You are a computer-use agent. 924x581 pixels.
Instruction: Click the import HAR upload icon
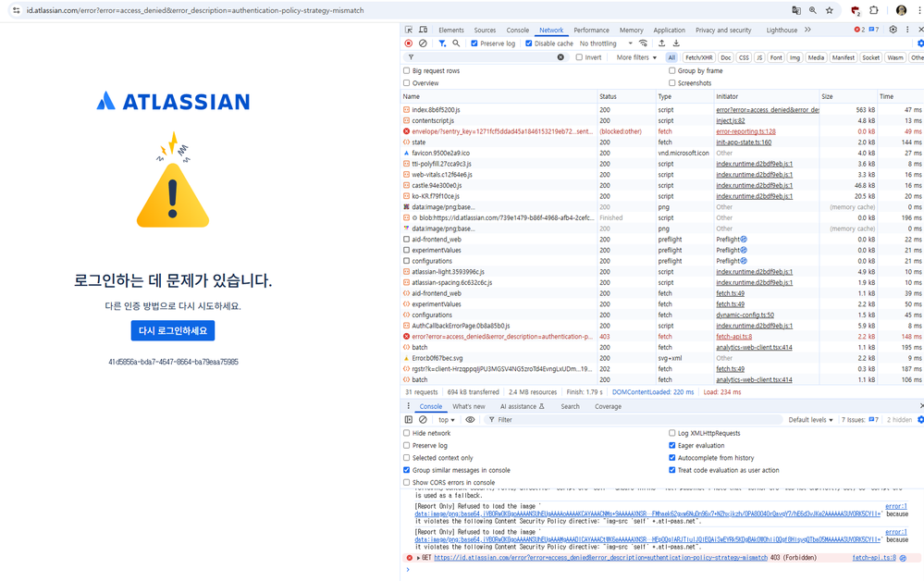pos(661,43)
